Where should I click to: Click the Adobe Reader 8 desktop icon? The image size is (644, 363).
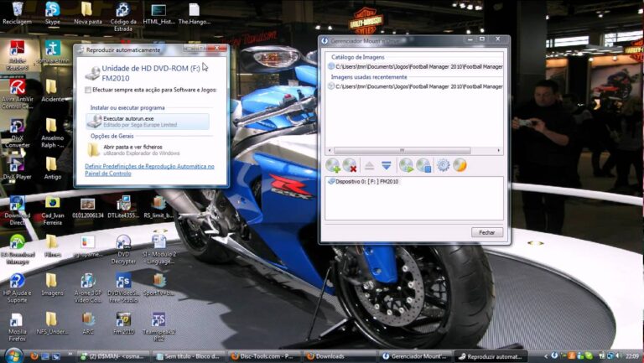click(x=18, y=55)
